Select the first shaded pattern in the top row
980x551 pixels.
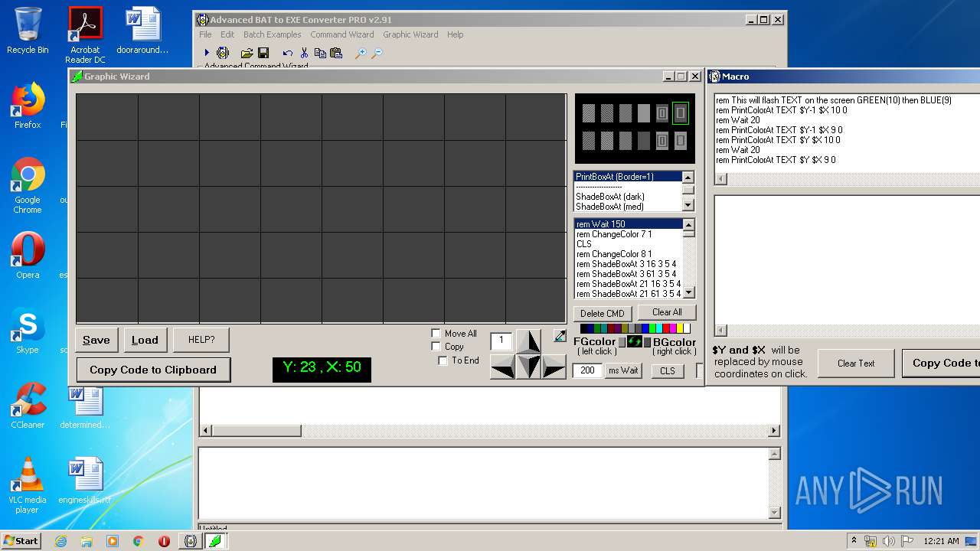click(x=589, y=114)
